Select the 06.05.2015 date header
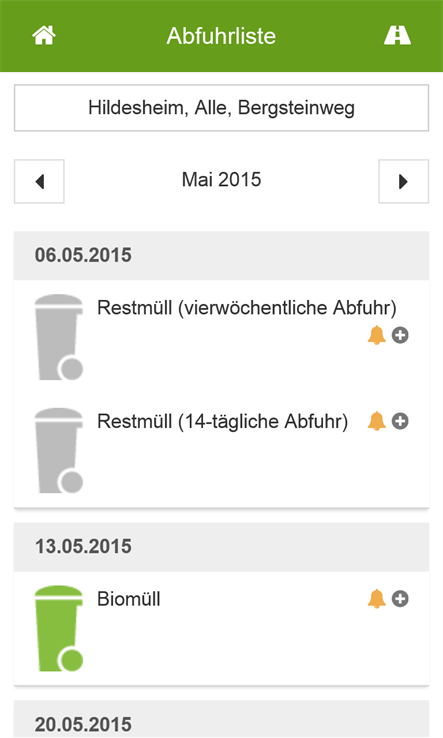The height and width of the screenshot is (738, 443). point(221,256)
